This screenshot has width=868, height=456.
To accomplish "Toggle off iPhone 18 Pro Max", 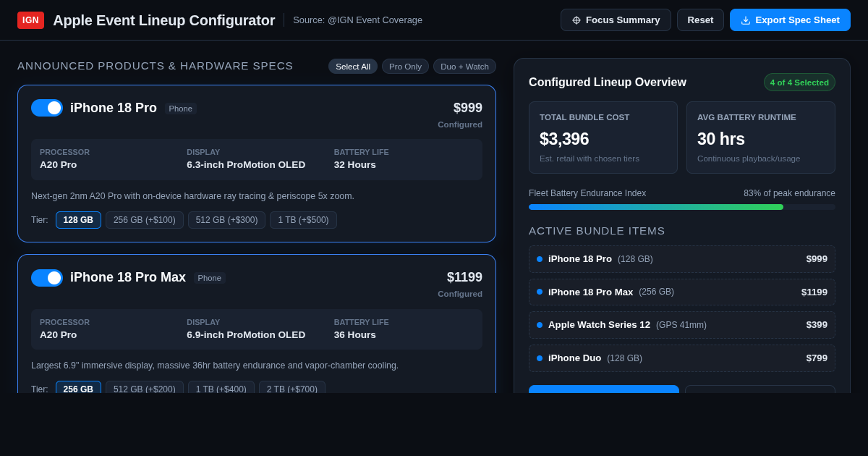I will (47, 278).
